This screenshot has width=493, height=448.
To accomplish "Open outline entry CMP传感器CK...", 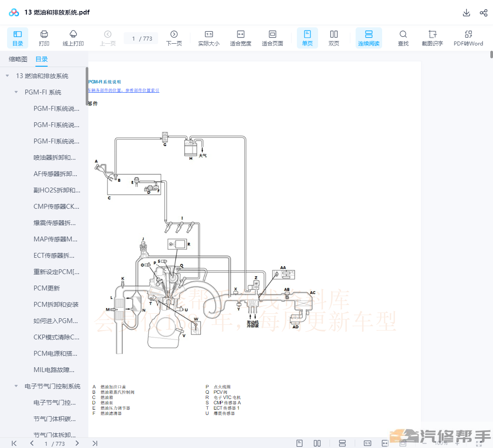I will [56, 207].
